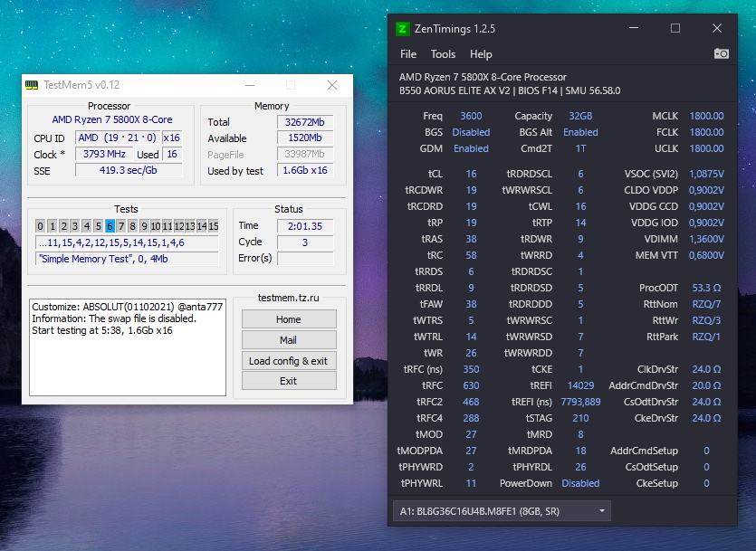Click the Capacity value 32GB

pos(580,116)
